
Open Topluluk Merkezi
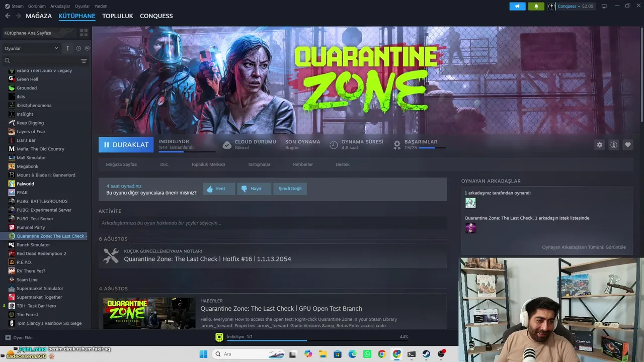coord(208,164)
